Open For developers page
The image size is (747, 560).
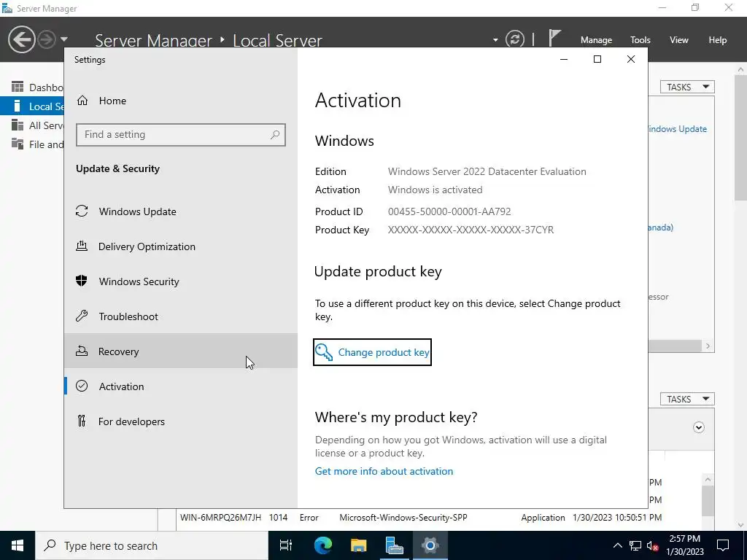point(181,421)
